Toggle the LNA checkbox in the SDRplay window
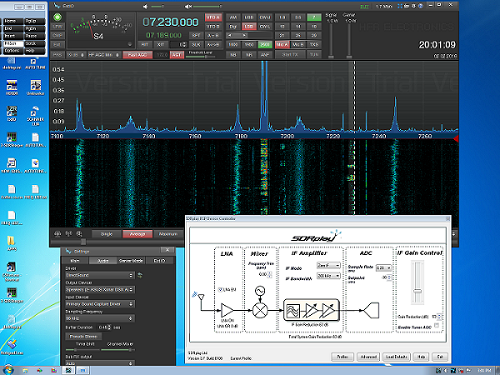This screenshot has width=500, height=375. coord(220,289)
